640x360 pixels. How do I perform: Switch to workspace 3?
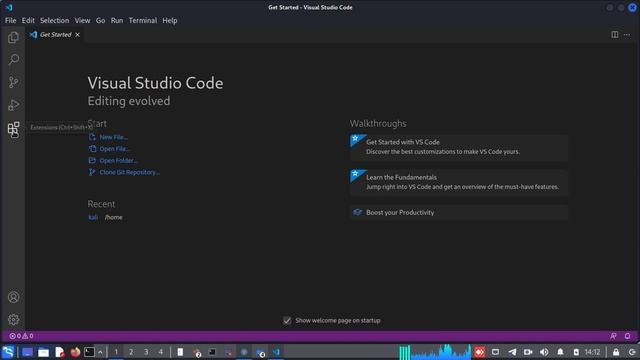[x=146, y=352]
